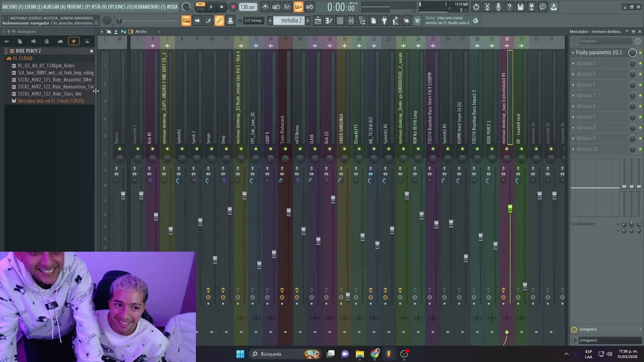The width and height of the screenshot is (644, 362).
Task: Click the undo history circular arrow icon
Action: pyautogui.click(x=476, y=7)
